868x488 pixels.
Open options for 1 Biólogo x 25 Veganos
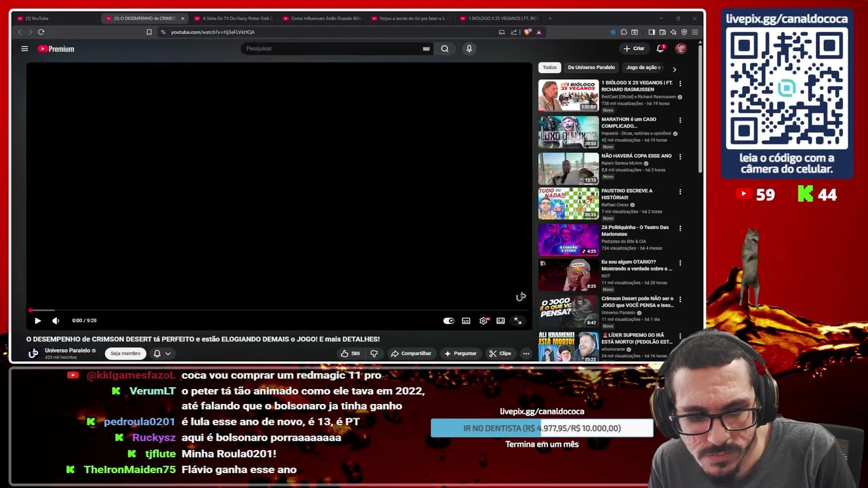click(x=680, y=83)
